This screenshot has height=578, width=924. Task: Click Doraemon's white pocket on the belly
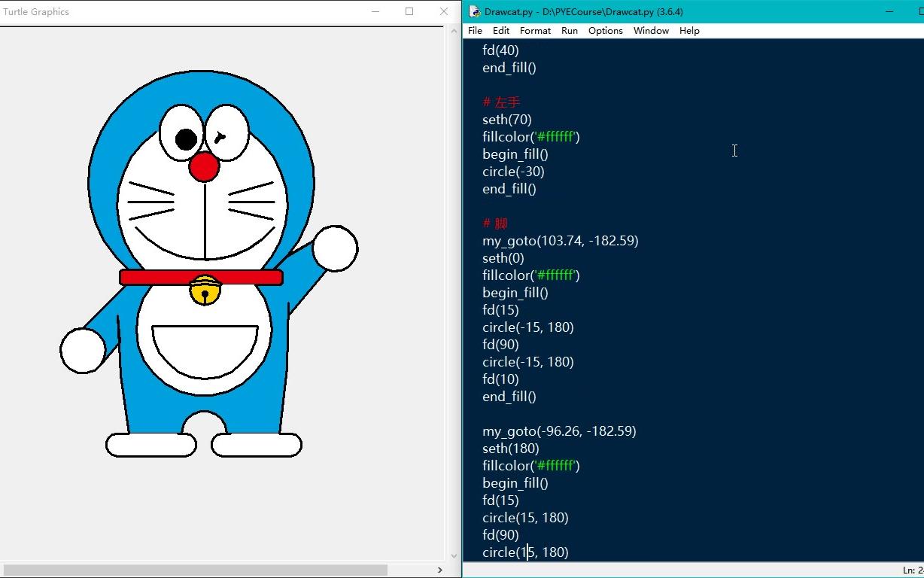click(205, 351)
